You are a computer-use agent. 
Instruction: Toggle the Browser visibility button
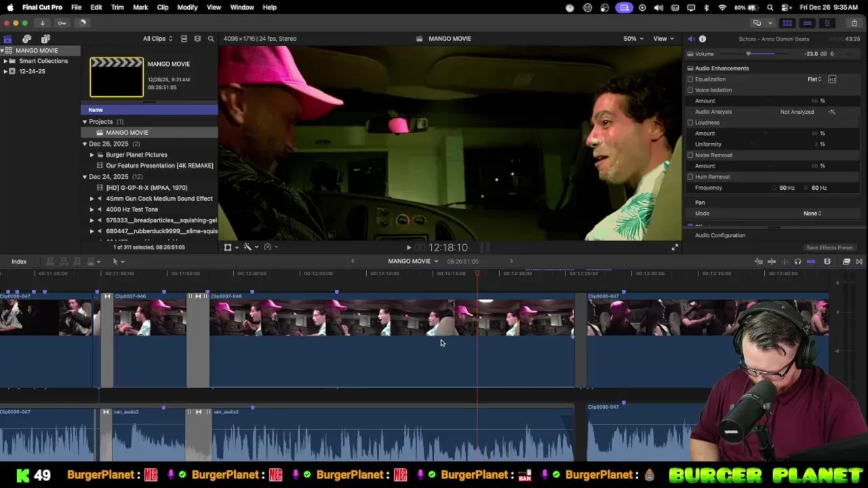pyautogui.click(x=787, y=23)
